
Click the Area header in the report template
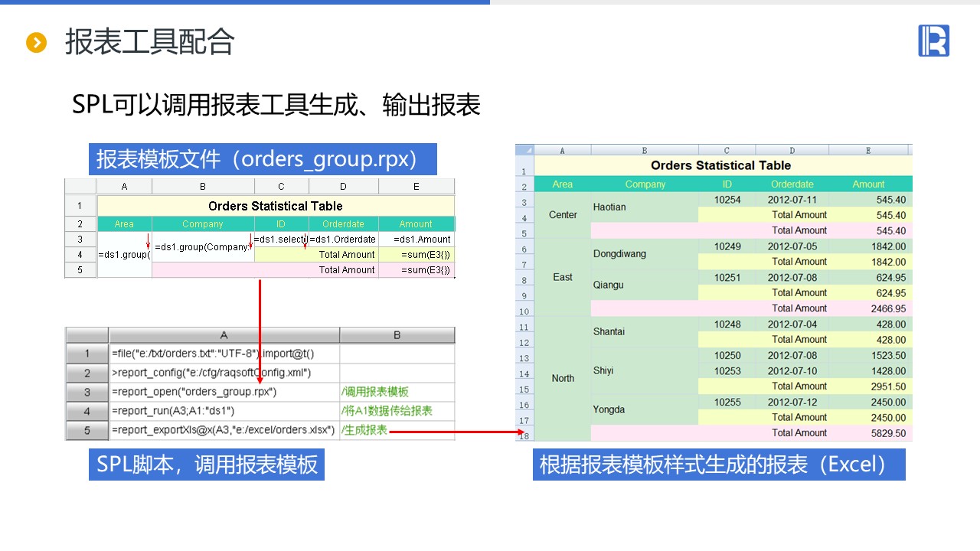click(124, 224)
